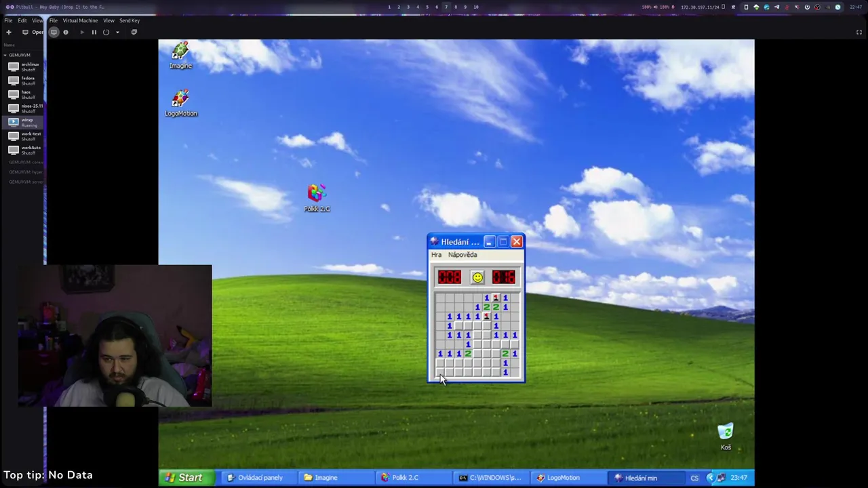This screenshot has width=868, height=488.
Task: Open the manage snapshots icon
Action: pos(134,32)
